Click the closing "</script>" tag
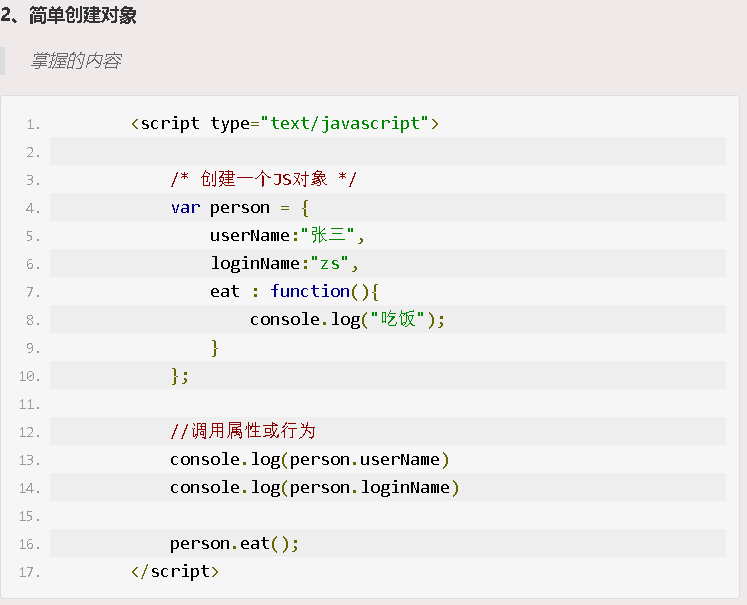 175,571
